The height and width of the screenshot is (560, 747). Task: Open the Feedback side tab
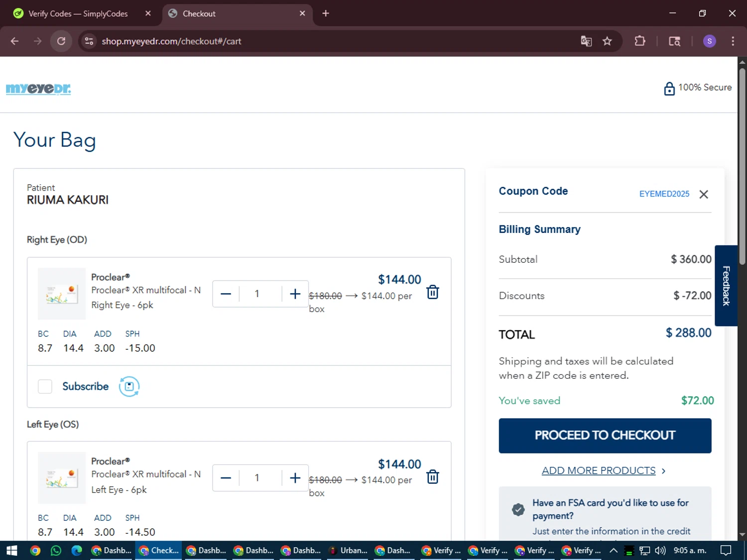[726, 285]
